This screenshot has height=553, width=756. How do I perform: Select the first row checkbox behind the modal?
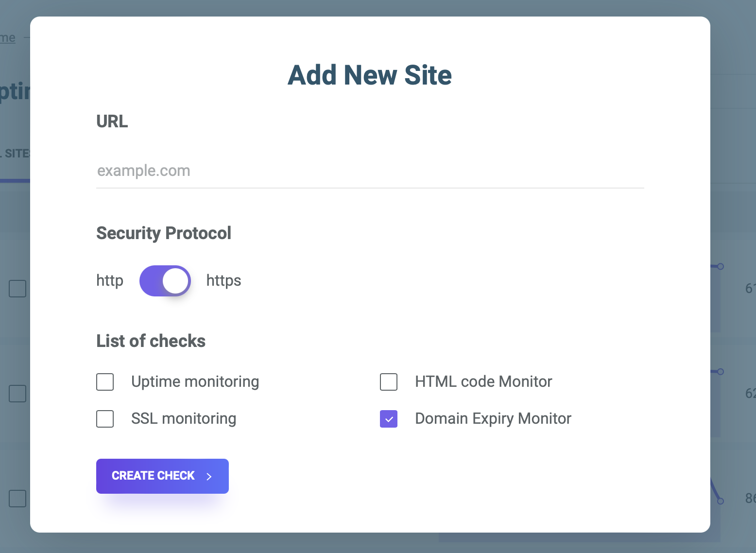click(17, 289)
